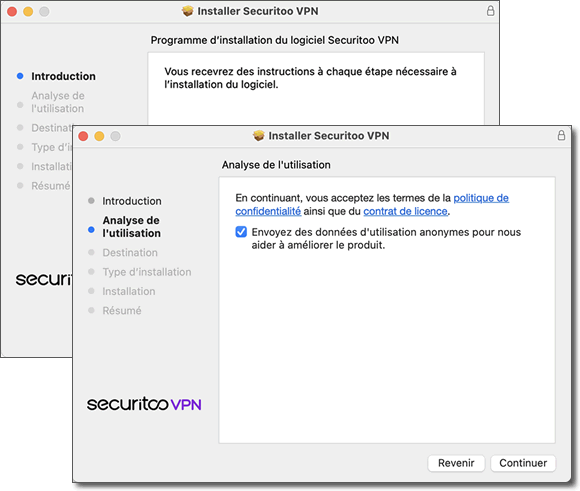Click the Securitoo VPN logo in front window
The height and width of the screenshot is (491, 580).
point(144,404)
